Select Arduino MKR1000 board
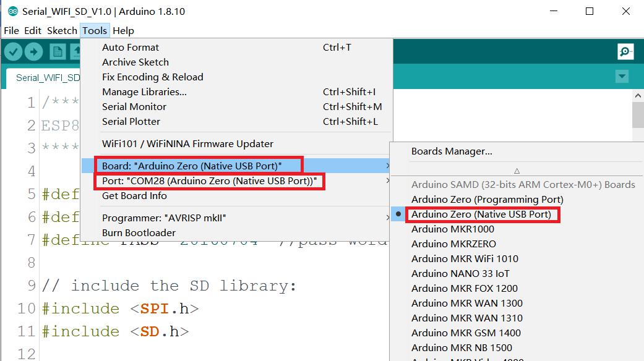This screenshot has width=644, height=361. [517, 229]
